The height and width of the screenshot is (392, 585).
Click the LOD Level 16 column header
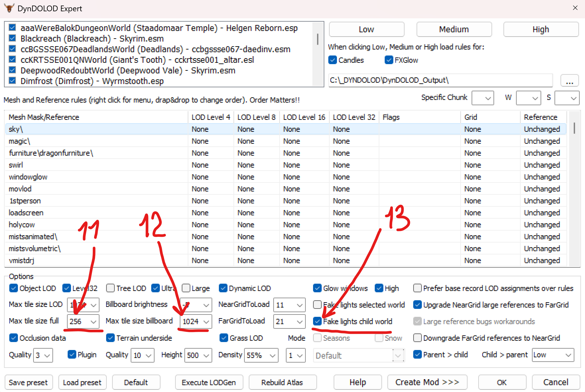[x=304, y=117]
